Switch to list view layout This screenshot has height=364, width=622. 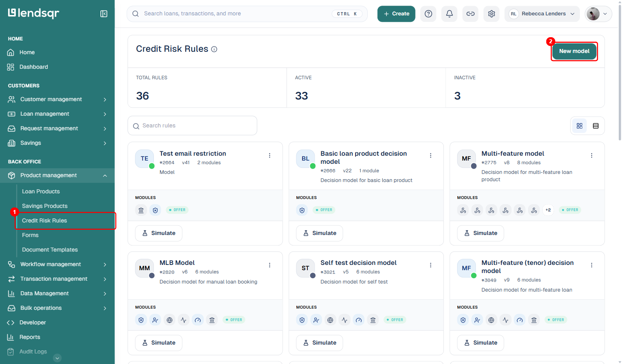596,126
